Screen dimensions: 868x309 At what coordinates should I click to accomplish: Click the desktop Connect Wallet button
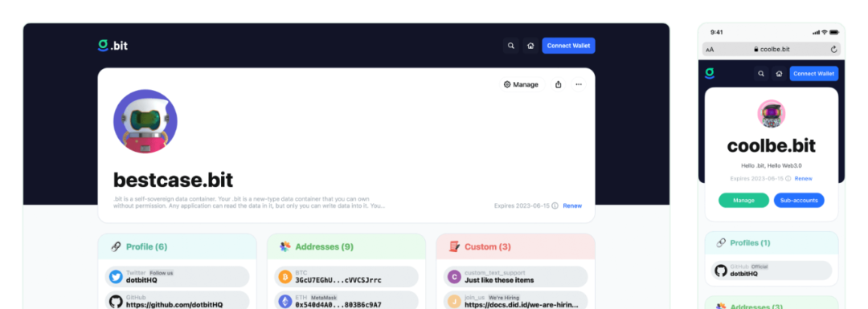[x=568, y=46]
